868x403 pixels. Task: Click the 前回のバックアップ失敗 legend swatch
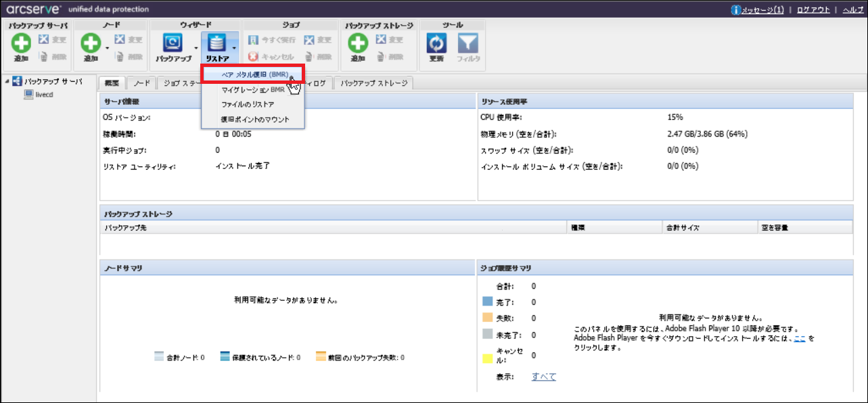tap(321, 356)
